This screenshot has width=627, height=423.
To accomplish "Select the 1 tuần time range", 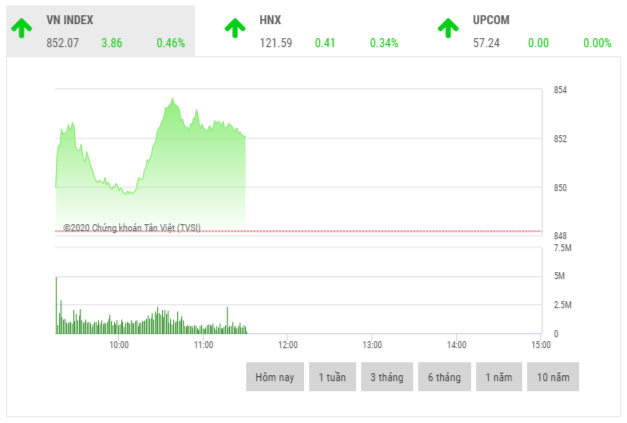I will (332, 377).
